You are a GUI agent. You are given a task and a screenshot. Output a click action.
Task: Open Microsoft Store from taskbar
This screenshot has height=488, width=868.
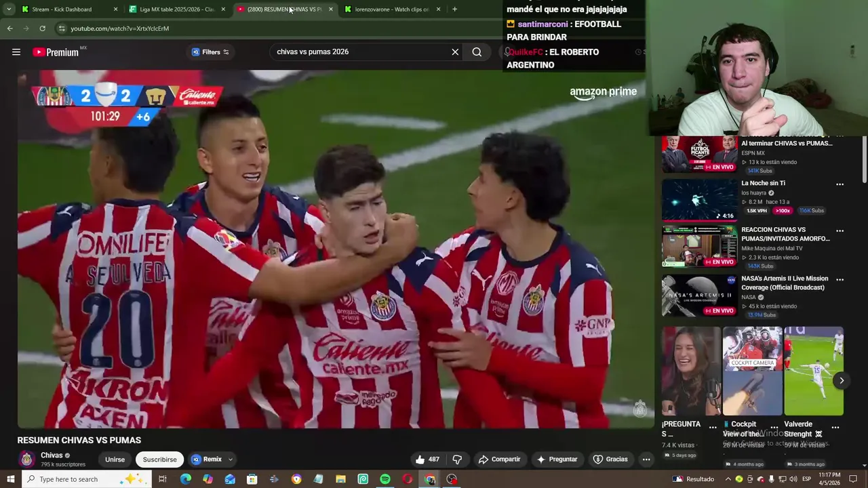(x=252, y=479)
